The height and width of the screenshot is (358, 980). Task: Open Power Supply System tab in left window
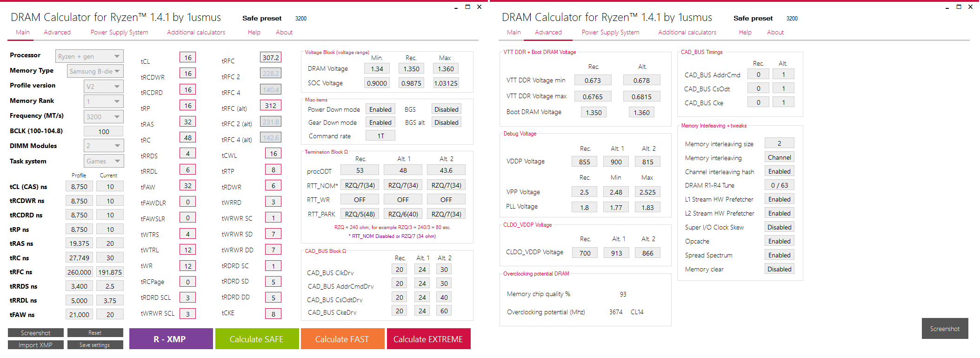click(119, 32)
